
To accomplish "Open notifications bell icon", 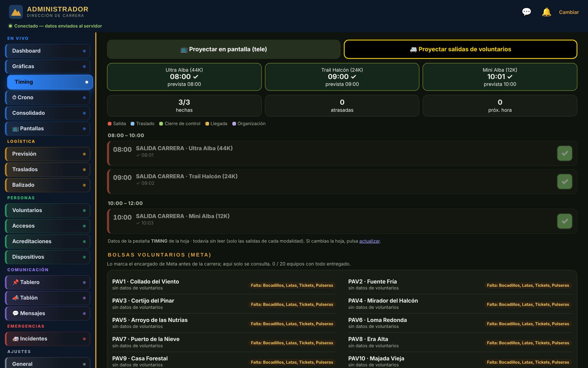I will [x=546, y=12].
